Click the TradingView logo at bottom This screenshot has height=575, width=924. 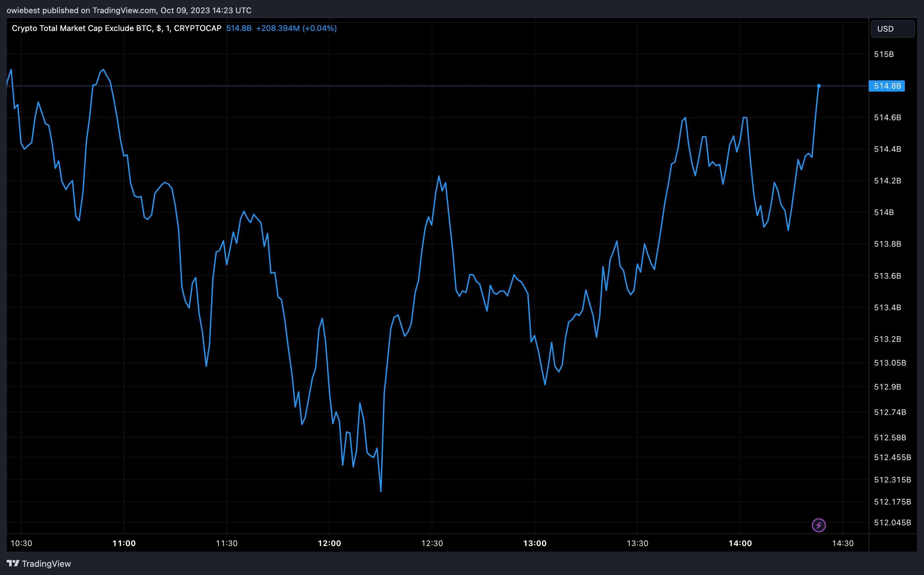pyautogui.click(x=39, y=563)
